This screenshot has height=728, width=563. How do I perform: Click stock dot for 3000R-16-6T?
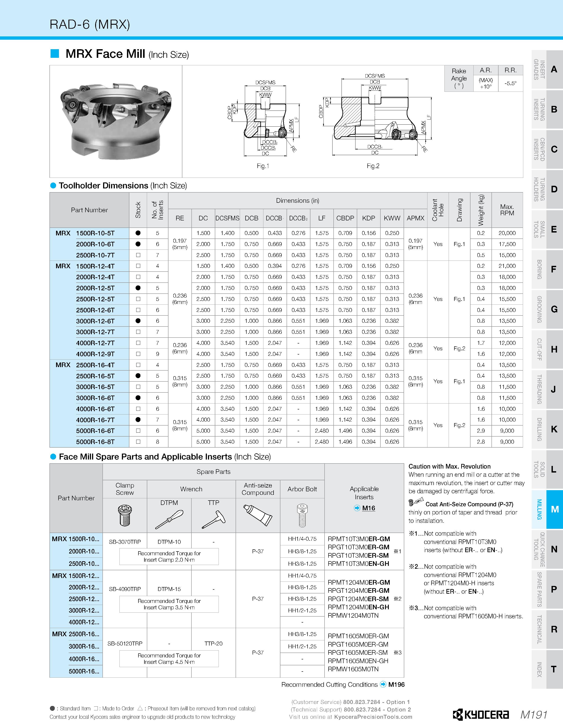tap(138, 398)
